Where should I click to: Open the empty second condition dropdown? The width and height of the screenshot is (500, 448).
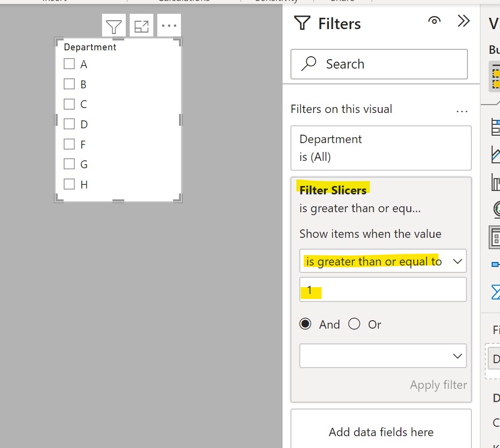tap(383, 356)
